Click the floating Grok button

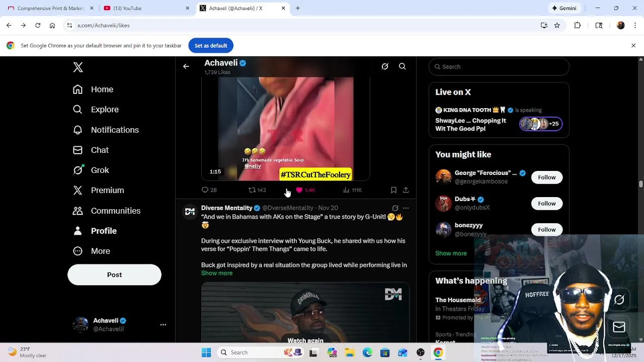pos(619,300)
